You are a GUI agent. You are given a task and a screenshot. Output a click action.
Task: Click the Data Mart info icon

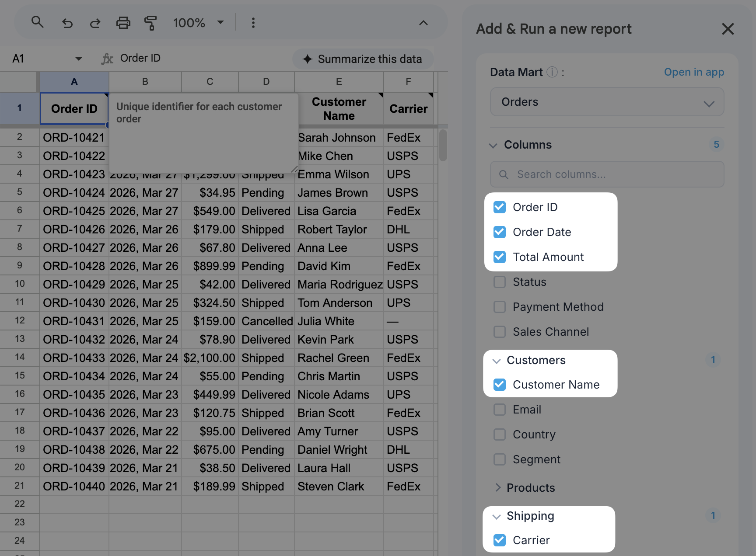pyautogui.click(x=552, y=72)
